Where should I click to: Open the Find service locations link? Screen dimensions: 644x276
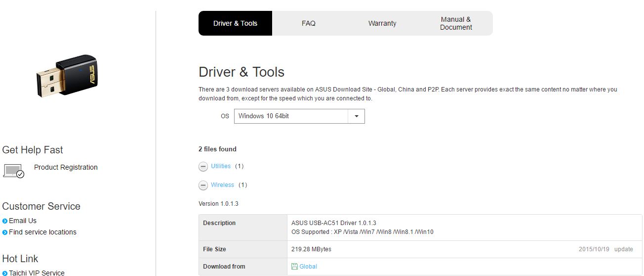tap(42, 232)
